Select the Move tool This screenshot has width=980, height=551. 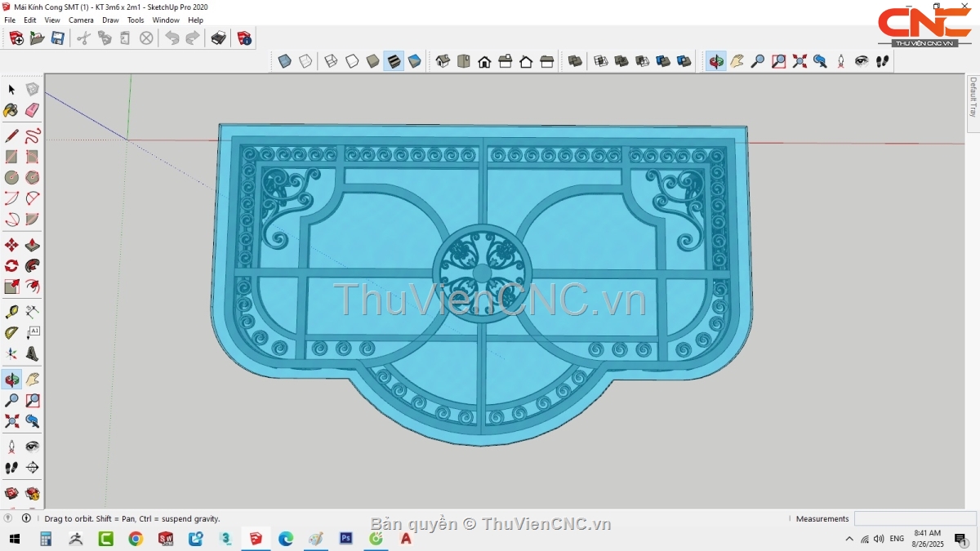(11, 245)
